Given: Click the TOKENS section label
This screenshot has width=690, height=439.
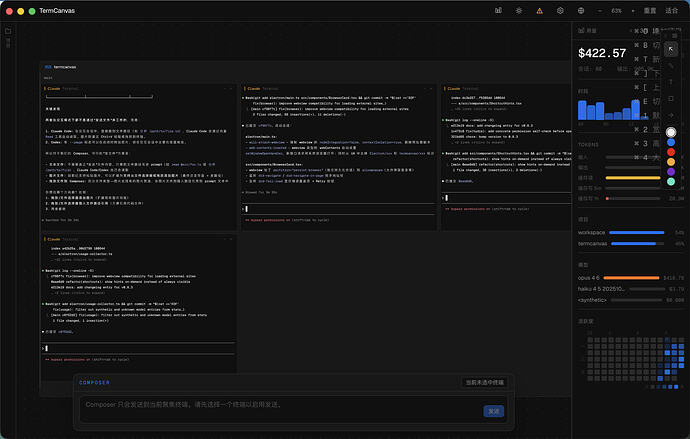Looking at the screenshot, I should (588, 145).
